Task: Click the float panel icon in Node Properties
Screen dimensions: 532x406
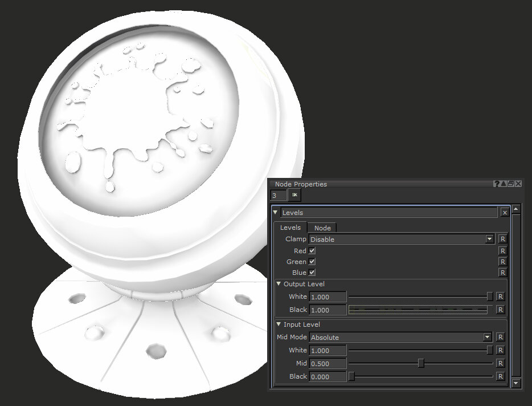Action: [510, 184]
